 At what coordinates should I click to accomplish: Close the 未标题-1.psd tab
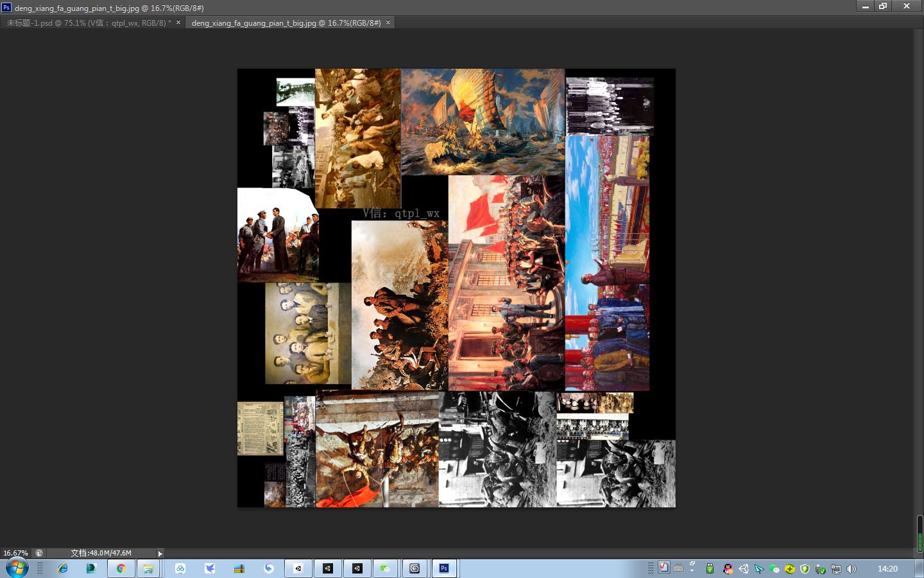point(178,22)
